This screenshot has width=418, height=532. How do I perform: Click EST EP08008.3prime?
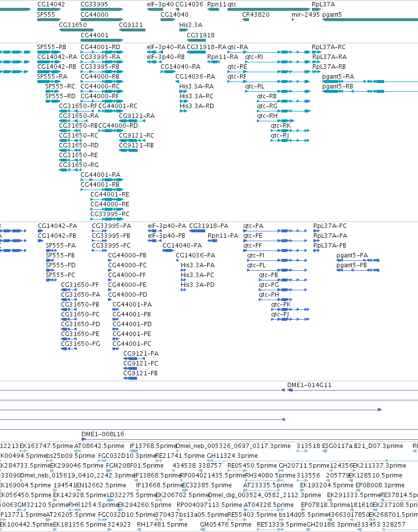pos(359,490)
